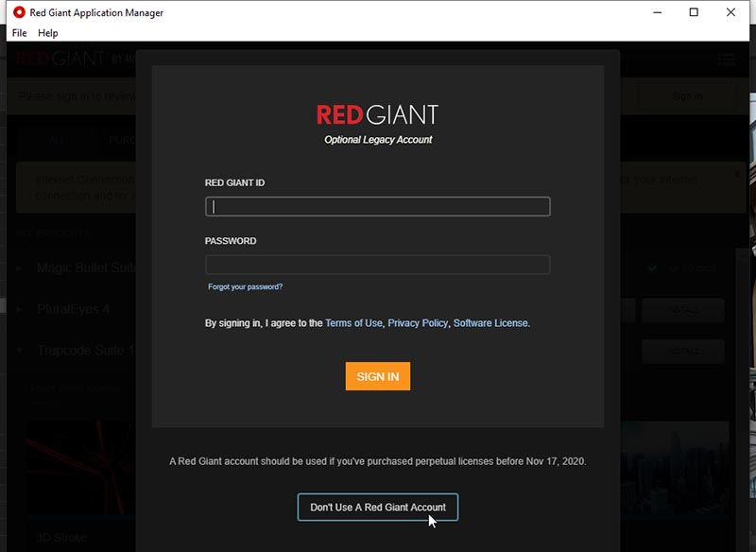Minimize the Application Manager window
The height and width of the screenshot is (552, 756).
click(x=657, y=12)
